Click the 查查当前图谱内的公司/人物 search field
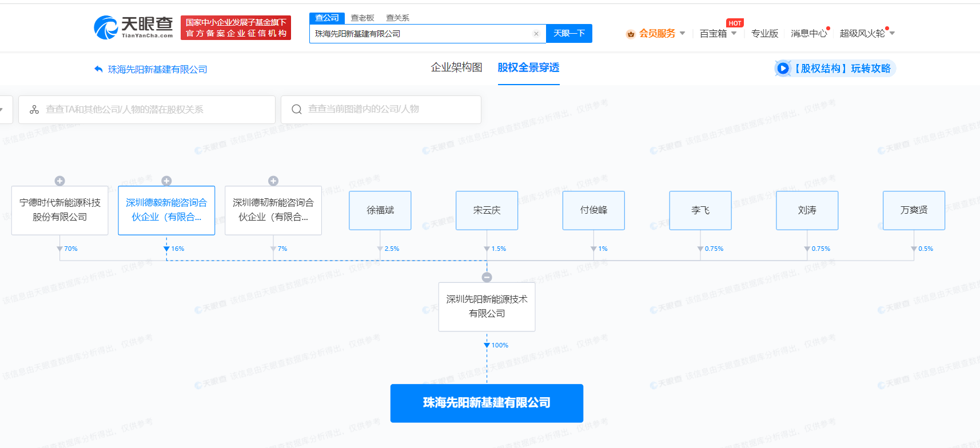The height and width of the screenshot is (448, 980). click(x=381, y=109)
